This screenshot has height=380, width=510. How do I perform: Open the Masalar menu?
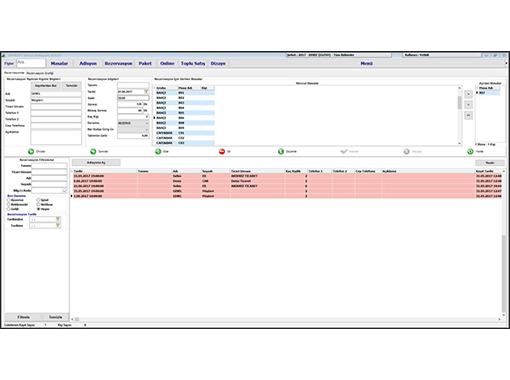[x=59, y=63]
